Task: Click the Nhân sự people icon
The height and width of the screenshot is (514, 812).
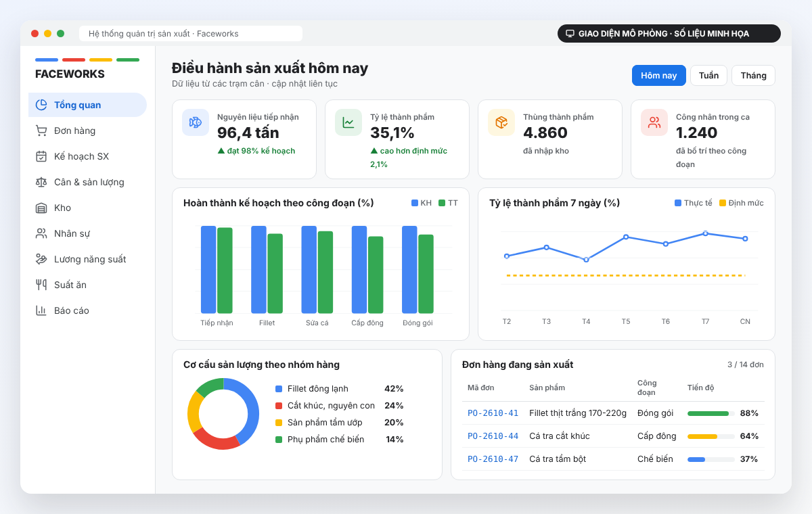Action: [x=41, y=233]
